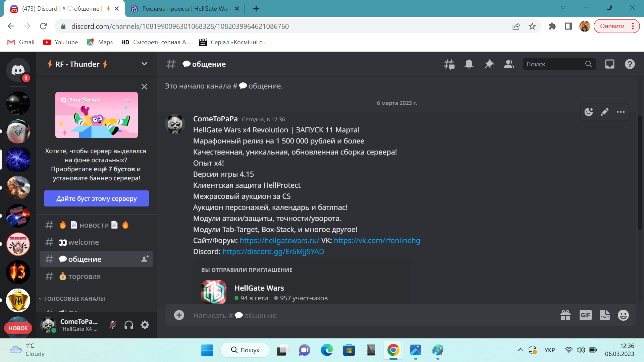Screen dimensions: 644x362
Task: Click ComeToPaPa username in message
Action: (x=215, y=119)
